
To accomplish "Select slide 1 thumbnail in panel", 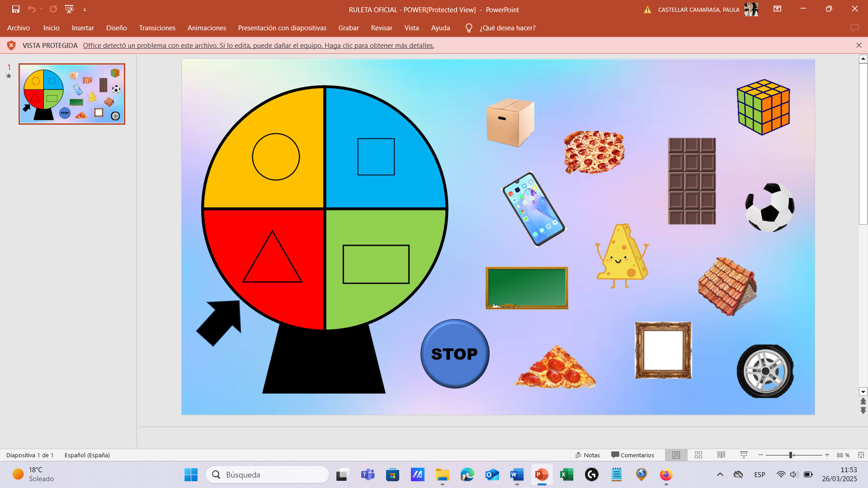I will coord(72,94).
